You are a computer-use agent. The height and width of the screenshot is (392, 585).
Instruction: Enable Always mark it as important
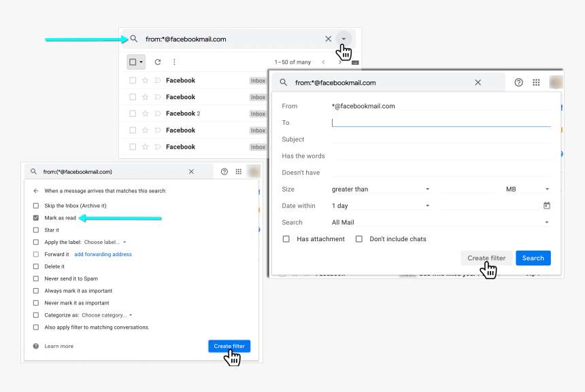pos(36,291)
